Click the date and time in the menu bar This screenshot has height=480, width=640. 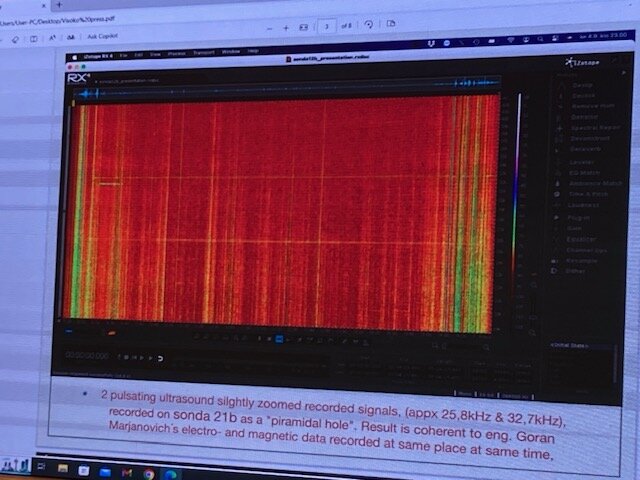(x=603, y=36)
